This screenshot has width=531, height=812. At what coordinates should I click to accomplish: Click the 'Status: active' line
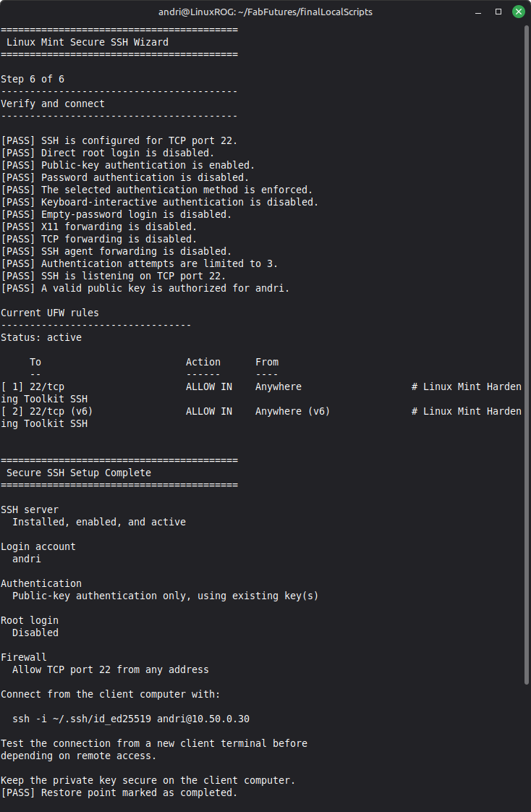coord(41,338)
